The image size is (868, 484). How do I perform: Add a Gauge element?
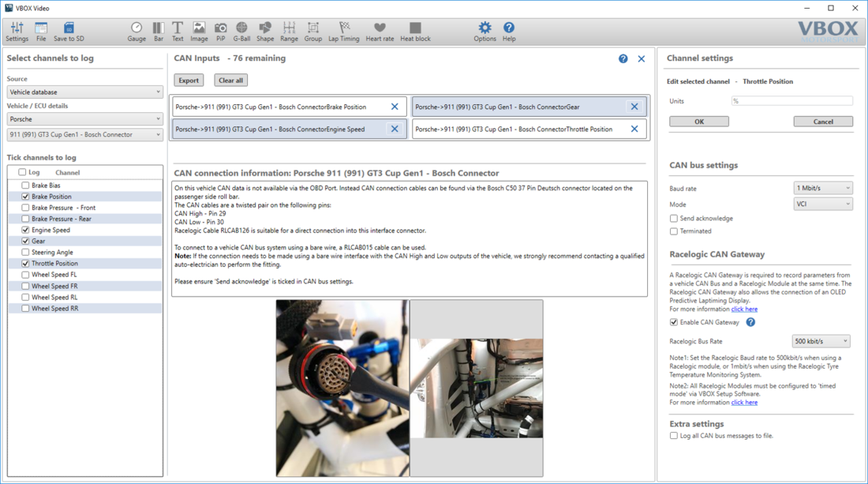pyautogui.click(x=137, y=32)
